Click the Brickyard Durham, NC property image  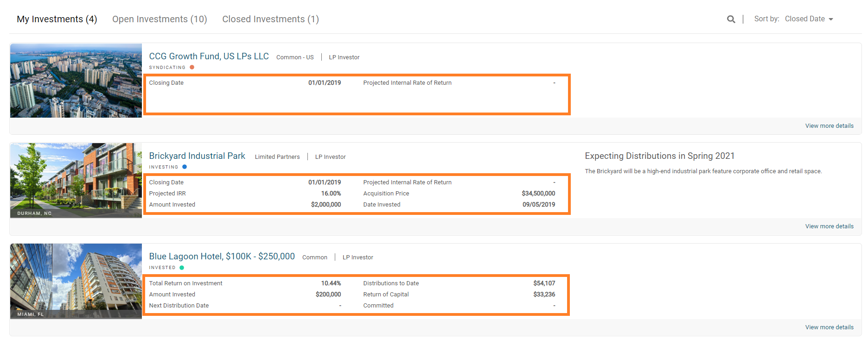[x=76, y=180]
